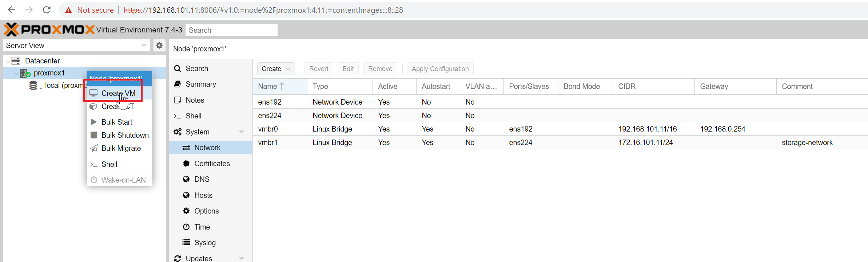Click the Apply Configuration button

440,69
